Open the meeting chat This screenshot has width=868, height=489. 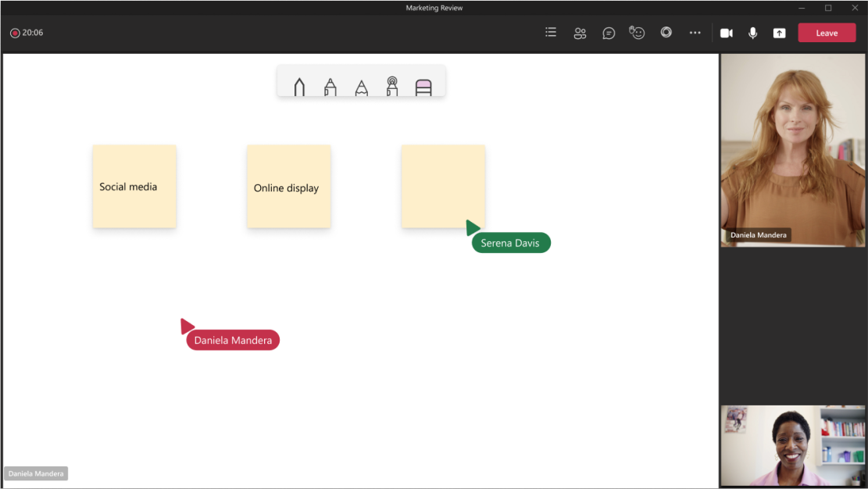tap(609, 33)
